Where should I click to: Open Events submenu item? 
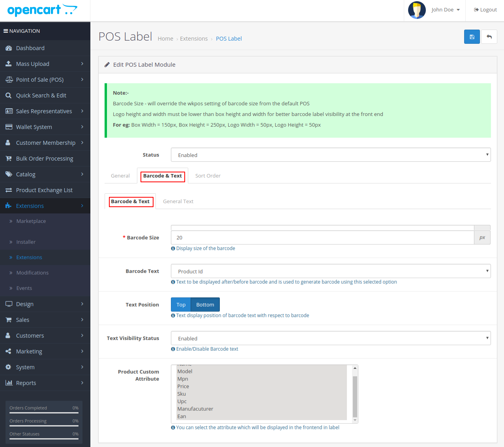(24, 288)
